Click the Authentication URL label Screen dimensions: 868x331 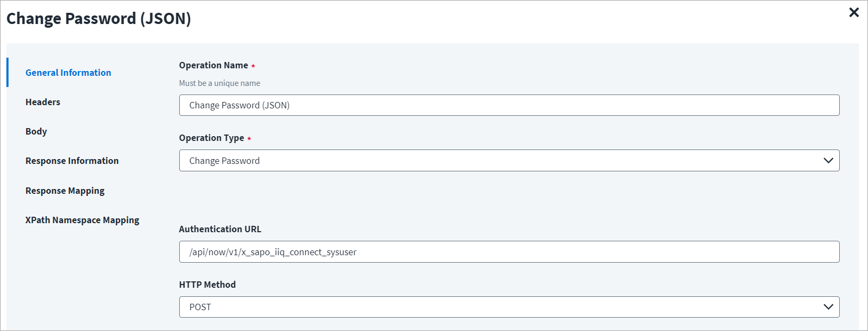220,229
